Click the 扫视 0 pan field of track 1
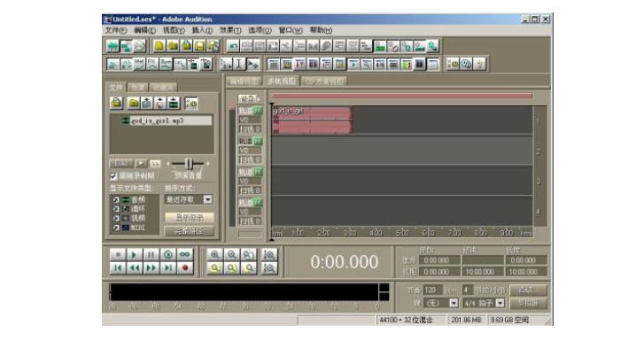Viewport: 644px width, 348px height. (x=250, y=129)
